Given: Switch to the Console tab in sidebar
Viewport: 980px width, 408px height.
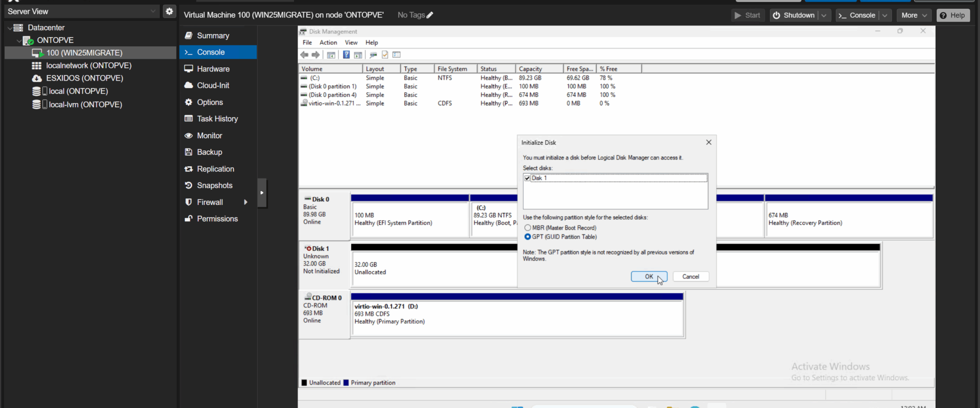Looking at the screenshot, I should click(x=218, y=52).
